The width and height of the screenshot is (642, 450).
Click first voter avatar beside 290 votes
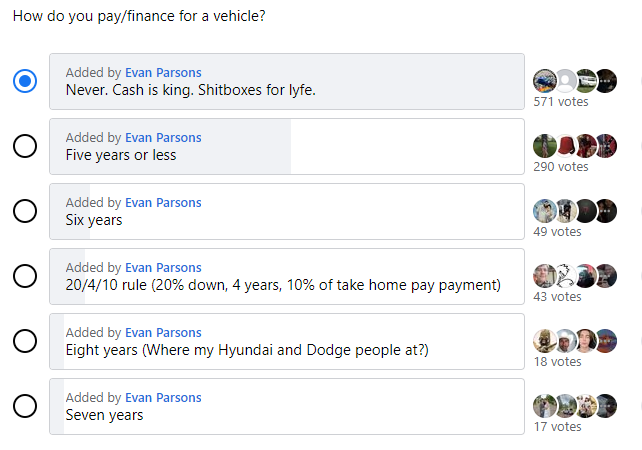point(544,146)
